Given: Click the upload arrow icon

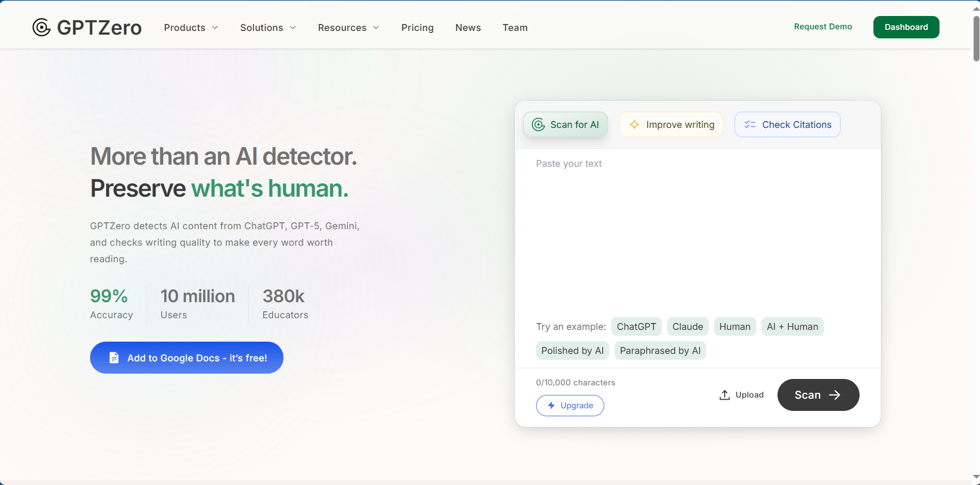Looking at the screenshot, I should pyautogui.click(x=725, y=395).
